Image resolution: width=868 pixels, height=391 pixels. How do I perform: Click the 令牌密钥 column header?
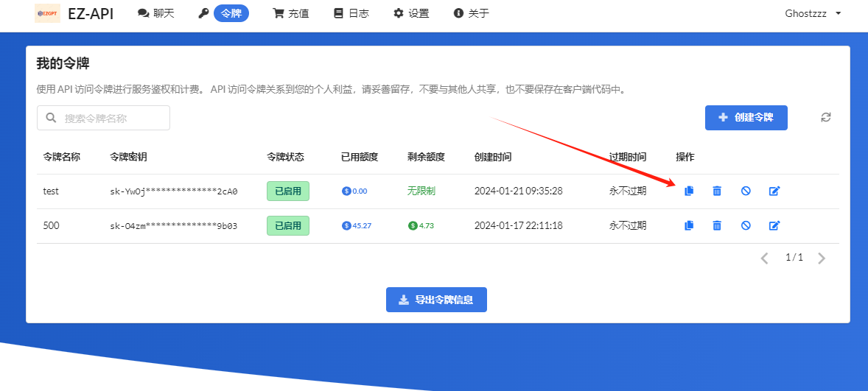(x=128, y=157)
